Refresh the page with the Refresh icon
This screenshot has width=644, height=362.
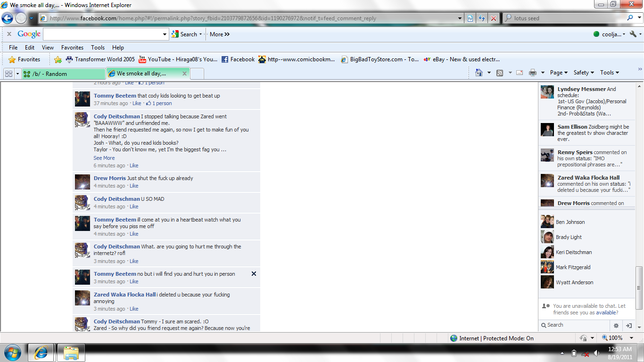pyautogui.click(x=482, y=18)
